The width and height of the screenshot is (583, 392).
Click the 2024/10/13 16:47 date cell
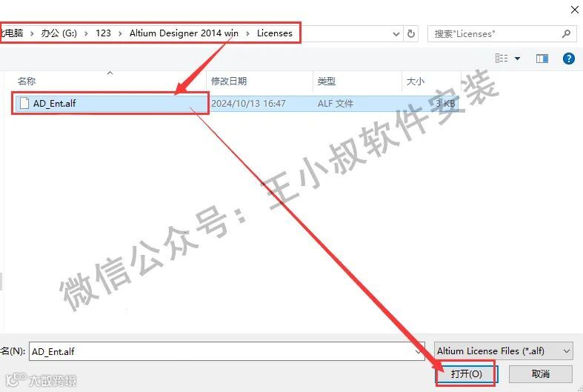tap(248, 104)
